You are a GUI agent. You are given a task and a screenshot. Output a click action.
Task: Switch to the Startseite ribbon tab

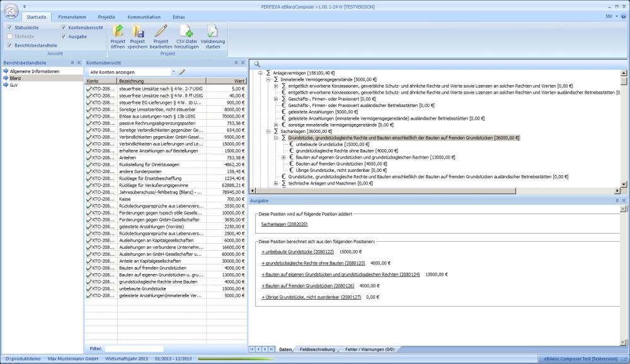36,17
